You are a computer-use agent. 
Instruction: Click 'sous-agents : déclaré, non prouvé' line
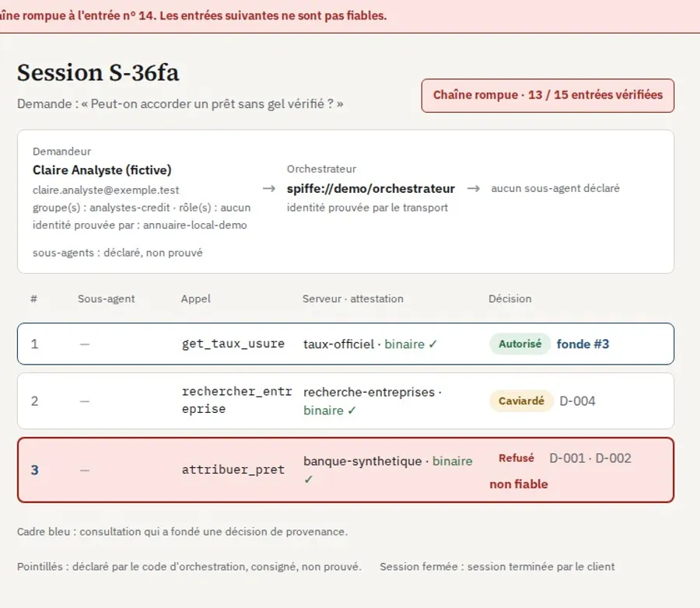click(x=117, y=253)
